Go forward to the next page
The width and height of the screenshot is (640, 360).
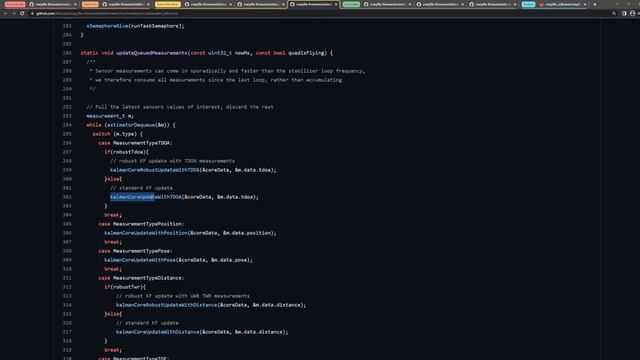13,13
